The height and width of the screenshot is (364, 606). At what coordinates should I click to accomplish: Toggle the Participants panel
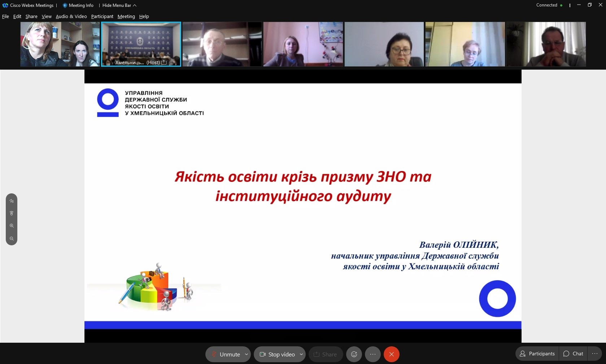click(537, 354)
